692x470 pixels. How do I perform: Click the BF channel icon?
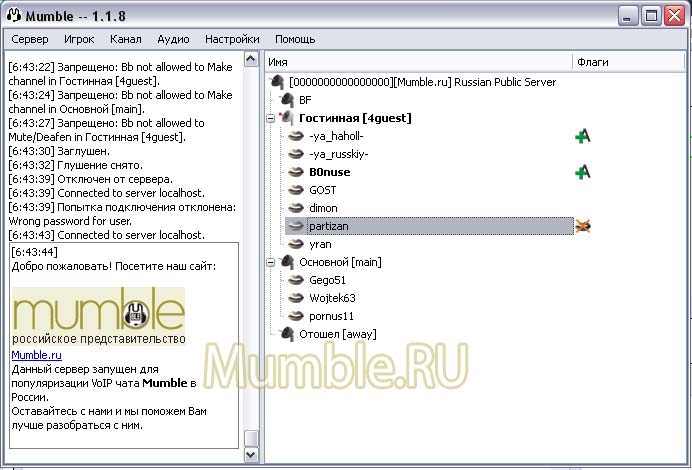click(288, 100)
